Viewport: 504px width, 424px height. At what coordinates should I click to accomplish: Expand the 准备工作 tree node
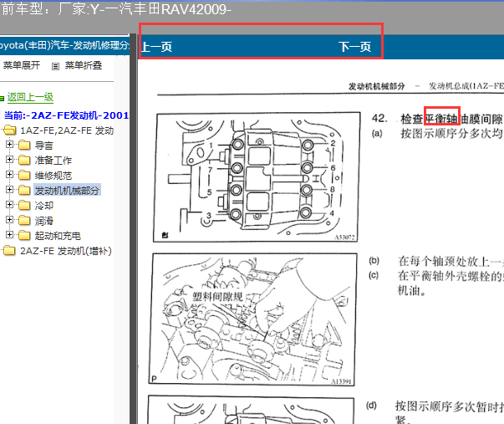tap(9, 159)
